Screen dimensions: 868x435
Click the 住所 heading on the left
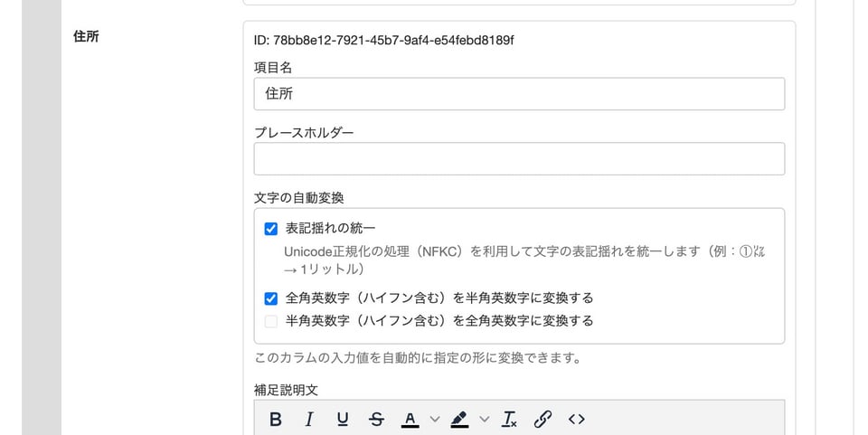tap(86, 37)
